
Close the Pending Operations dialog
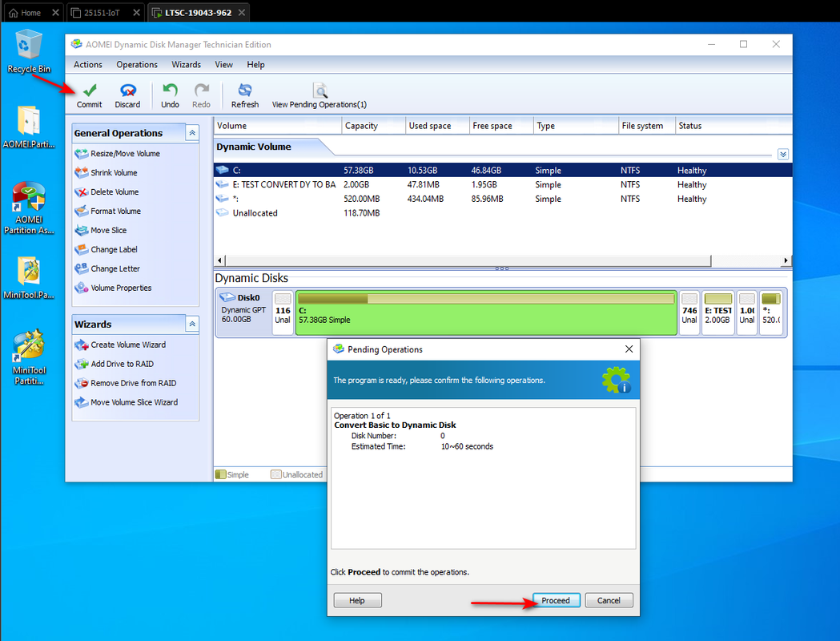(x=629, y=349)
